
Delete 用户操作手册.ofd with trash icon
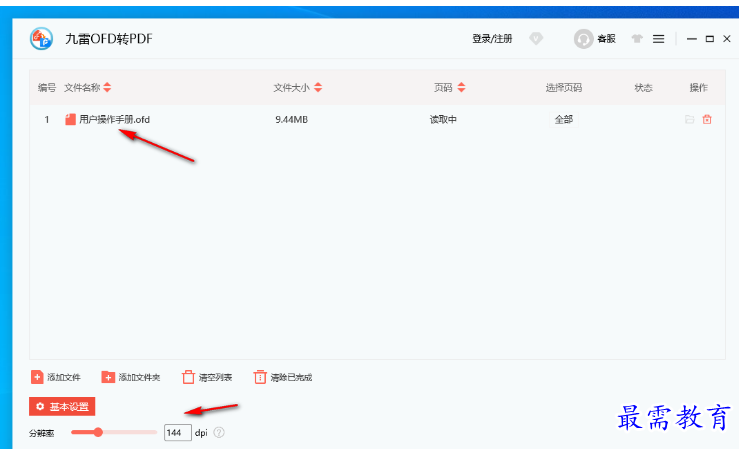pyautogui.click(x=707, y=120)
